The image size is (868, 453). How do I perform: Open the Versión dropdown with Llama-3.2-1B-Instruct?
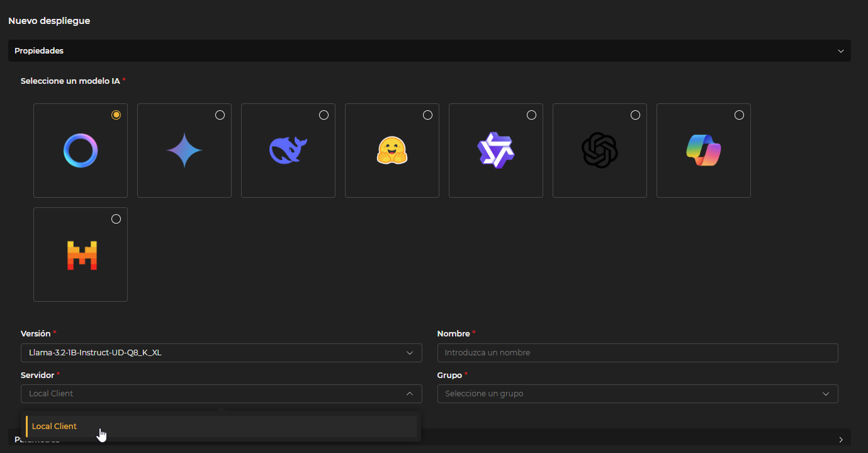222,353
